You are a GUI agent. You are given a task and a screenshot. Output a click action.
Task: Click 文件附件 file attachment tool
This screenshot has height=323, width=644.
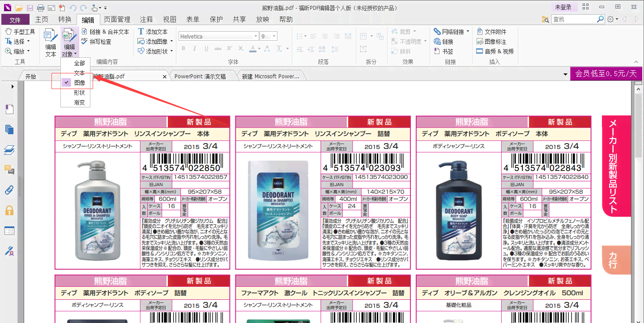(x=491, y=32)
